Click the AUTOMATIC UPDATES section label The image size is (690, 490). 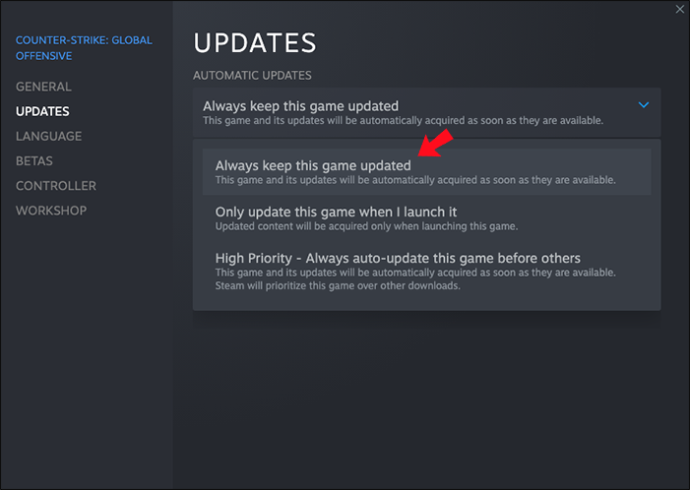(252, 76)
